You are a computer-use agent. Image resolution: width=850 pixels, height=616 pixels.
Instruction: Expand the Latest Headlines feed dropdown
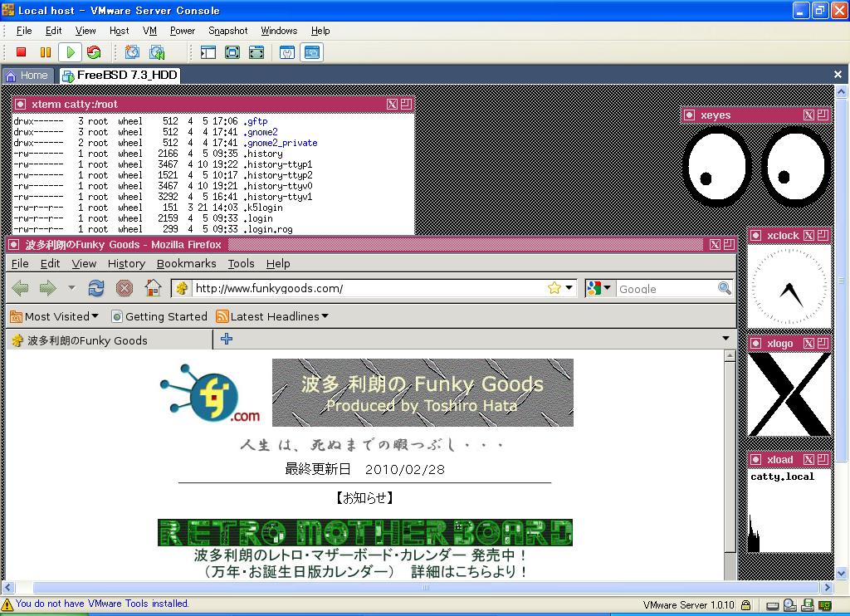point(325,315)
